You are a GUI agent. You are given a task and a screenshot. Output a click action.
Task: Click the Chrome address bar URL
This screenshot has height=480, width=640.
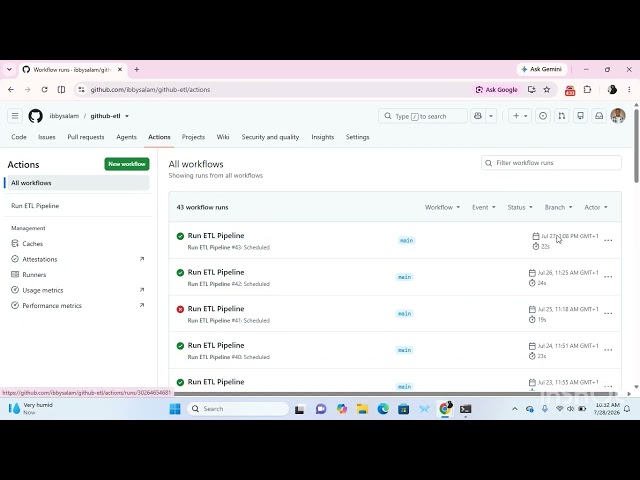(x=150, y=89)
